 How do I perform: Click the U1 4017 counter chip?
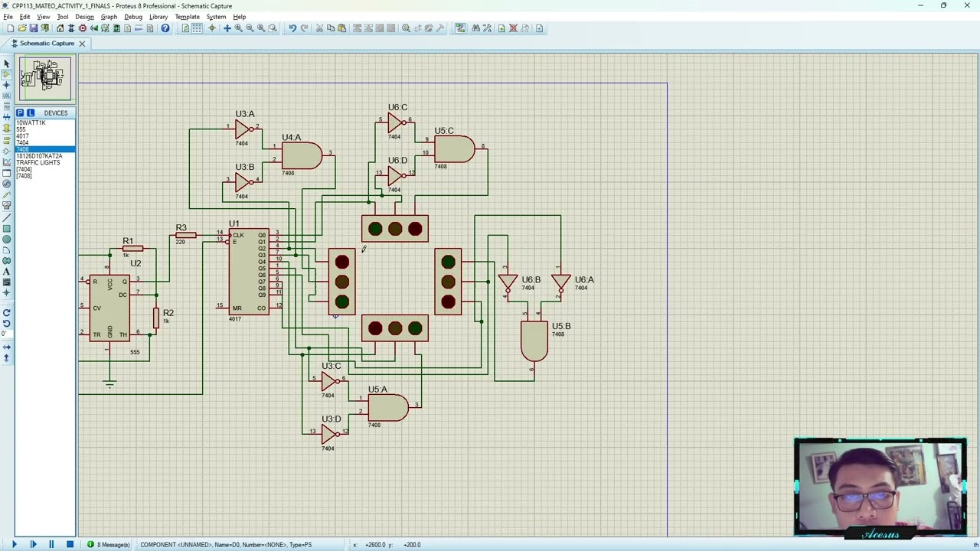249,272
